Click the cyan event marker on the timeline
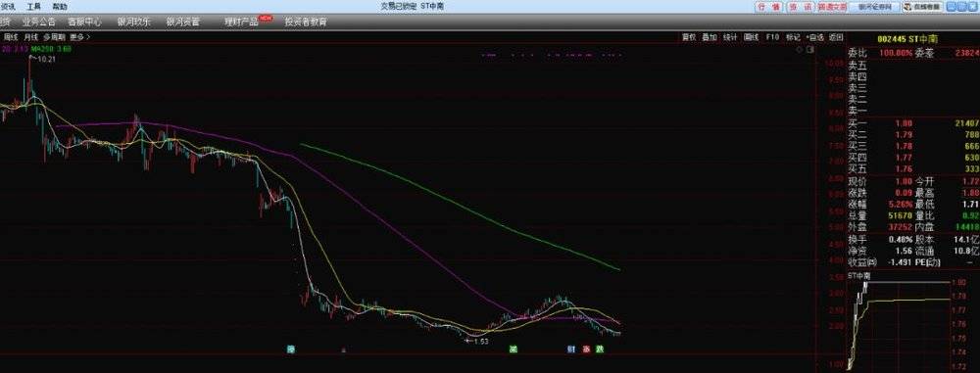 coord(291,349)
